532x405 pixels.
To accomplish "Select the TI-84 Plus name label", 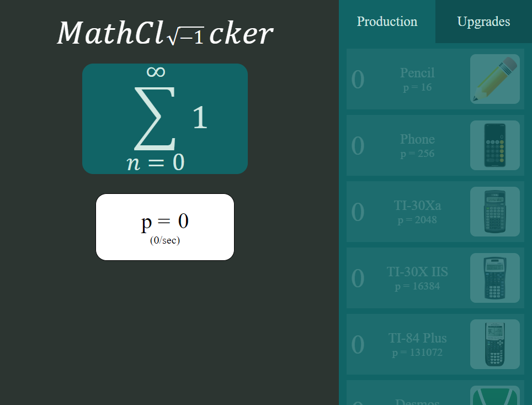I will click(417, 338).
